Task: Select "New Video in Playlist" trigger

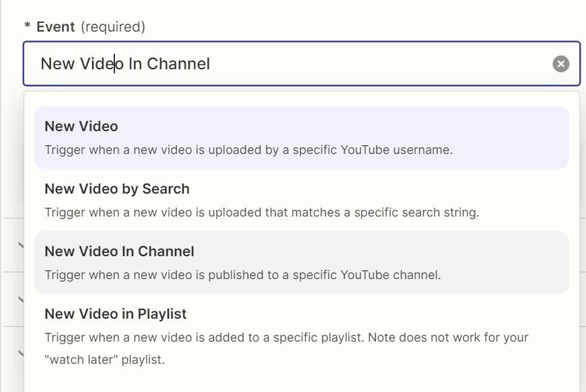Action: [x=116, y=314]
